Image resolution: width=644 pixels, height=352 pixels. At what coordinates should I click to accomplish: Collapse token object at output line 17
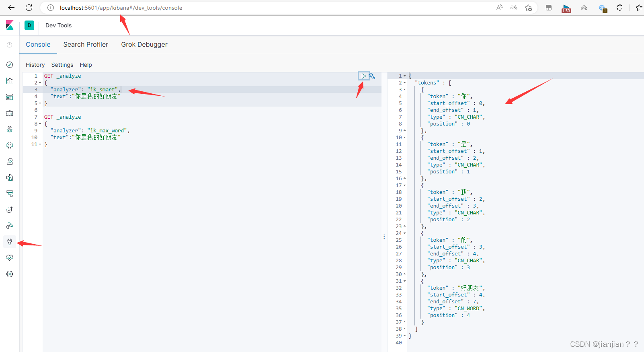(x=405, y=185)
